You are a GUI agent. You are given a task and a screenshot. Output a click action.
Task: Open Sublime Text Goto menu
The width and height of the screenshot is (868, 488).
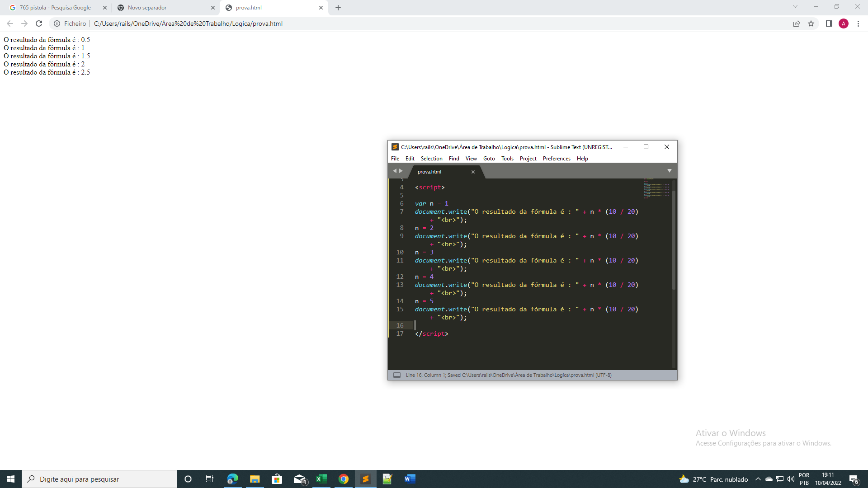click(489, 159)
